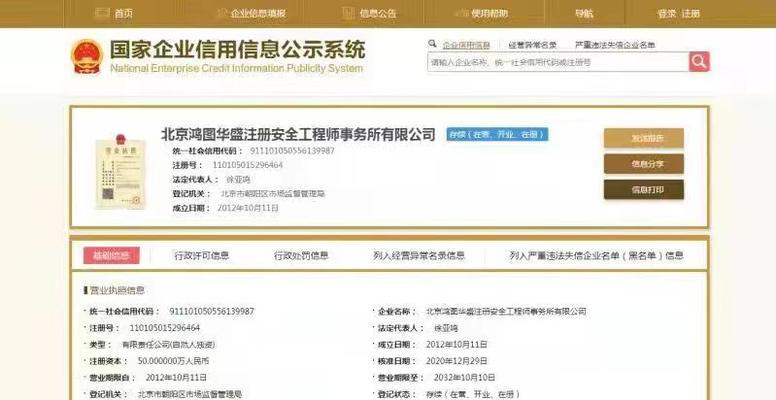Image resolution: width=776 pixels, height=400 pixels.
Task: Click the 信息分享 button
Action: [x=644, y=164]
